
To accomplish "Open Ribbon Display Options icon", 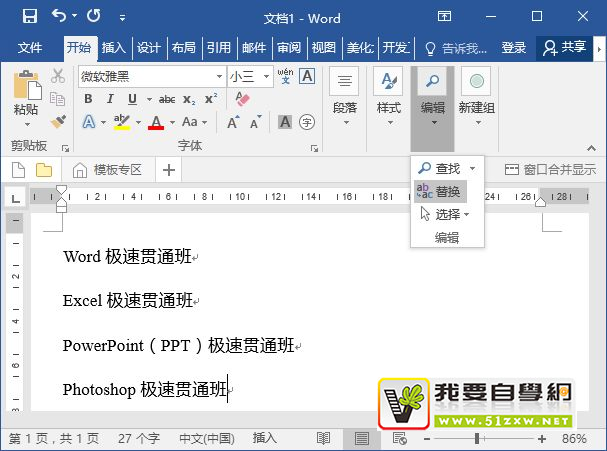I will pyautogui.click(x=444, y=16).
